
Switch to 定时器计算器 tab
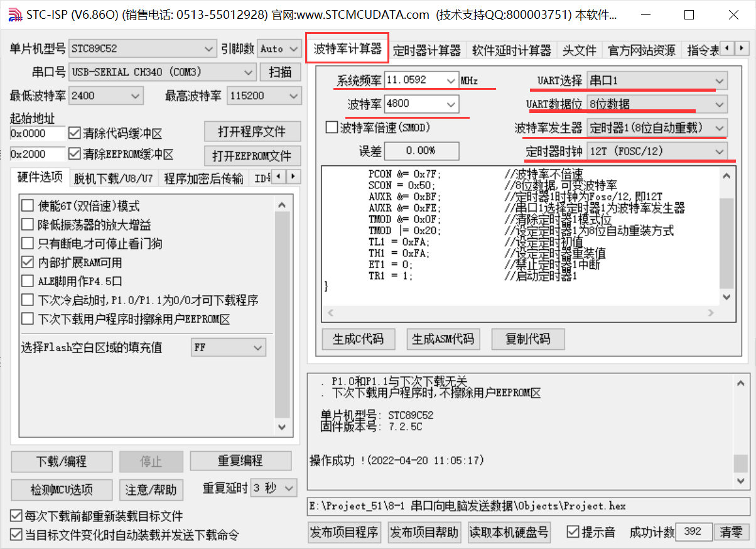coord(427,50)
